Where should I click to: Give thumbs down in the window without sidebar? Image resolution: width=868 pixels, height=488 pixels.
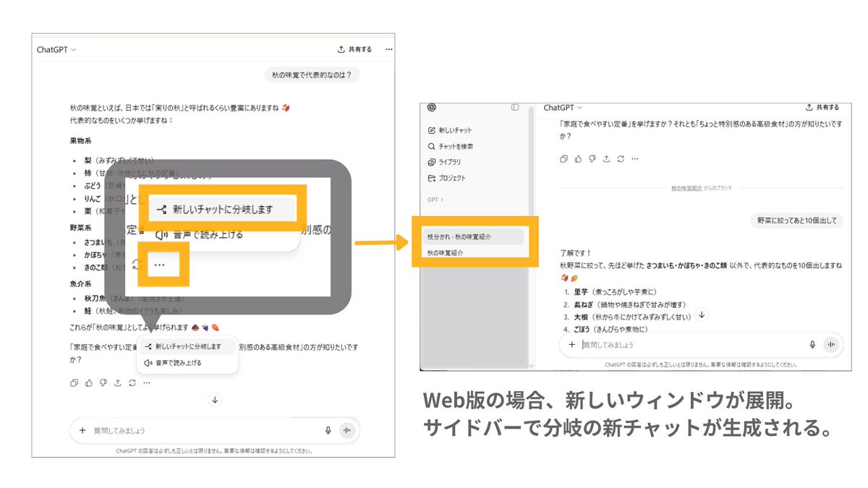point(103,382)
